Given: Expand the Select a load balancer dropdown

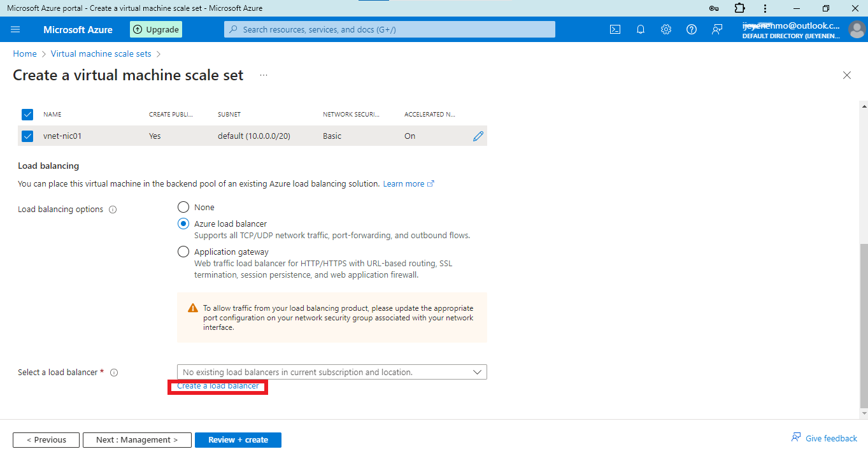Looking at the screenshot, I should tap(332, 372).
